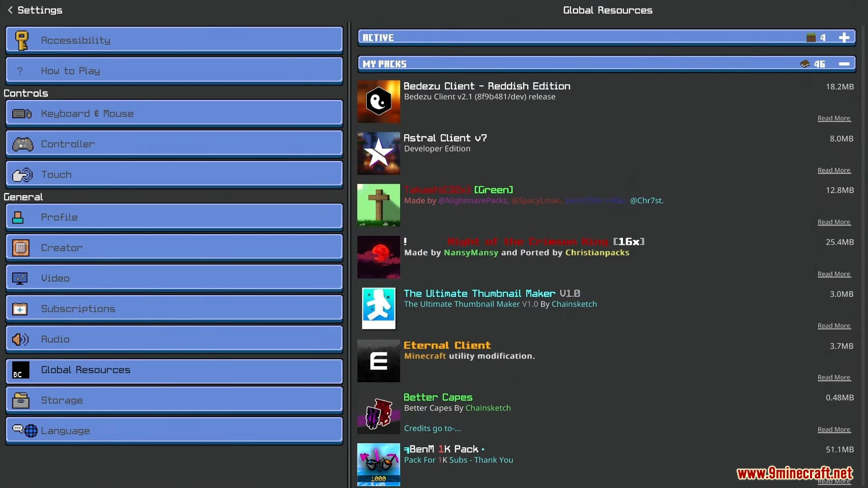Click Read More for Better Capes

coord(834,429)
